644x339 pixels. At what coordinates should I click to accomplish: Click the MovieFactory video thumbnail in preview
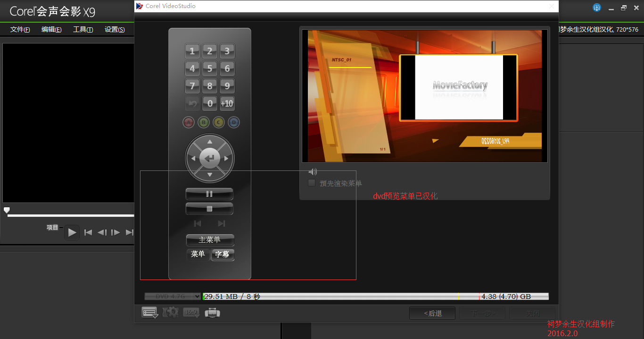459,87
